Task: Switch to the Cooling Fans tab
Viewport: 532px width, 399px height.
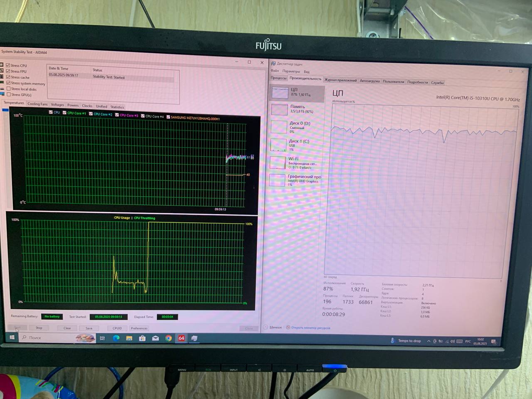Action: click(37, 104)
